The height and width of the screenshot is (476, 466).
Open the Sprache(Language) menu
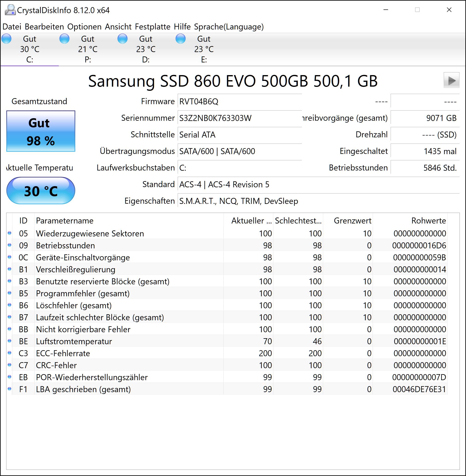(x=229, y=27)
